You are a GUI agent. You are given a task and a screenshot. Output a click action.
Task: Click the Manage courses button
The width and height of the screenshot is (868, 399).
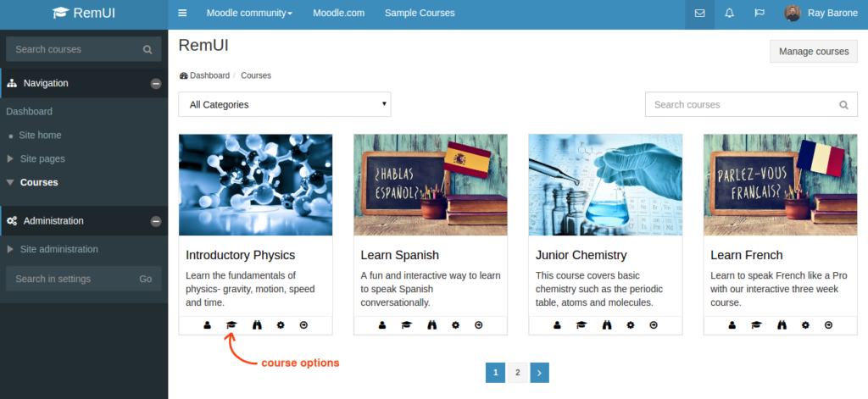pos(813,52)
